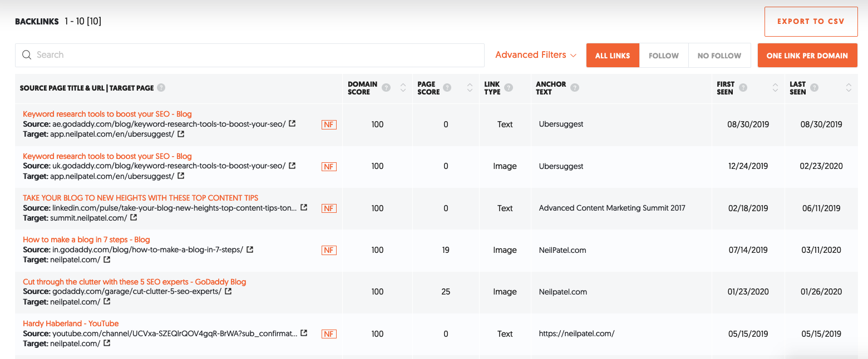Click help icon next to Source Page Title header
Image resolution: width=868 pixels, height=359 pixels.
coord(161,88)
